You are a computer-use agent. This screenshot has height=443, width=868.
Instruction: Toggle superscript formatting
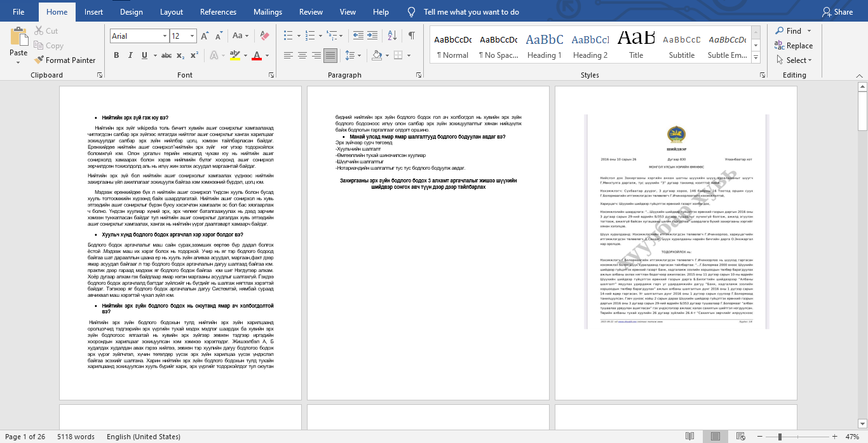pos(194,55)
